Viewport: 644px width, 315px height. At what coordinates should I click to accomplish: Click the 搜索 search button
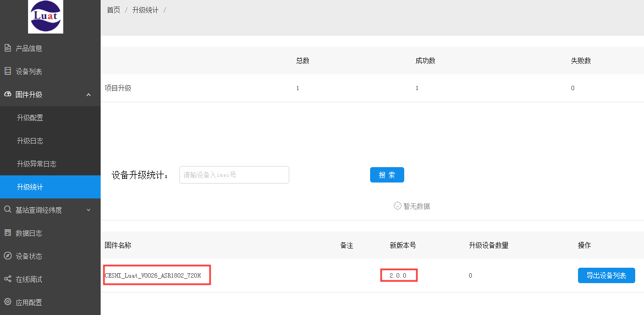(x=387, y=175)
